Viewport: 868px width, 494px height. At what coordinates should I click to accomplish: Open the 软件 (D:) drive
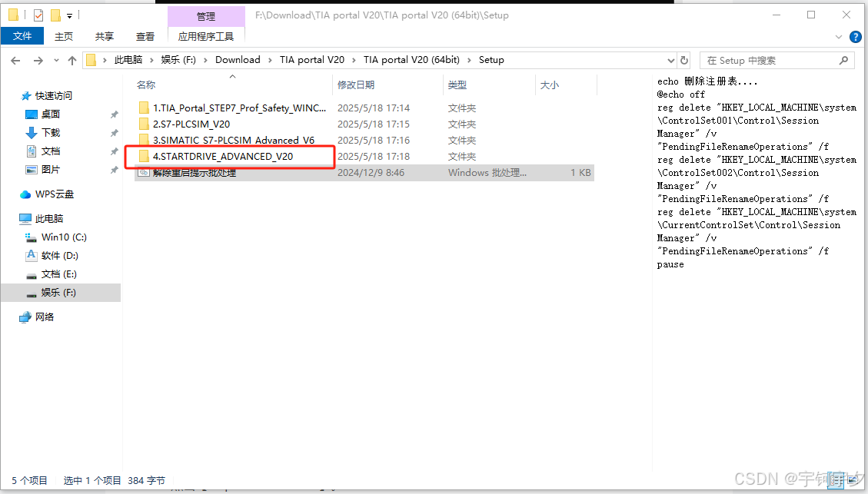(59, 256)
